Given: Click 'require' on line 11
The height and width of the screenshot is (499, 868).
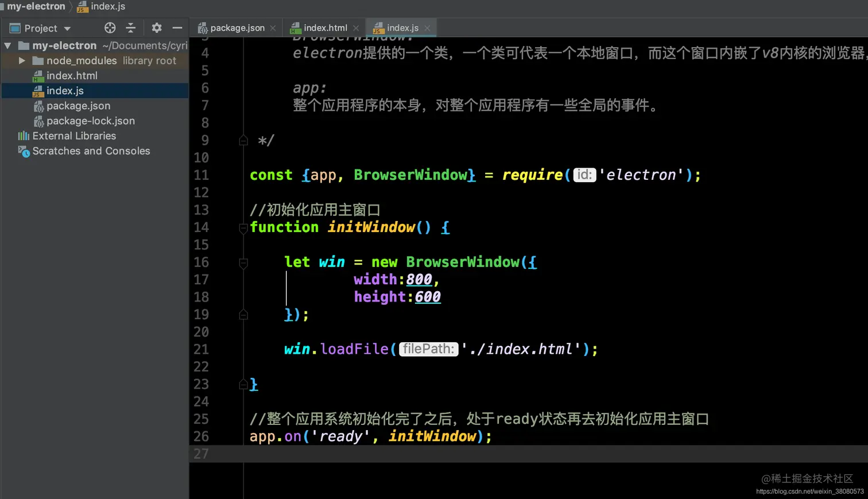Looking at the screenshot, I should (x=532, y=175).
